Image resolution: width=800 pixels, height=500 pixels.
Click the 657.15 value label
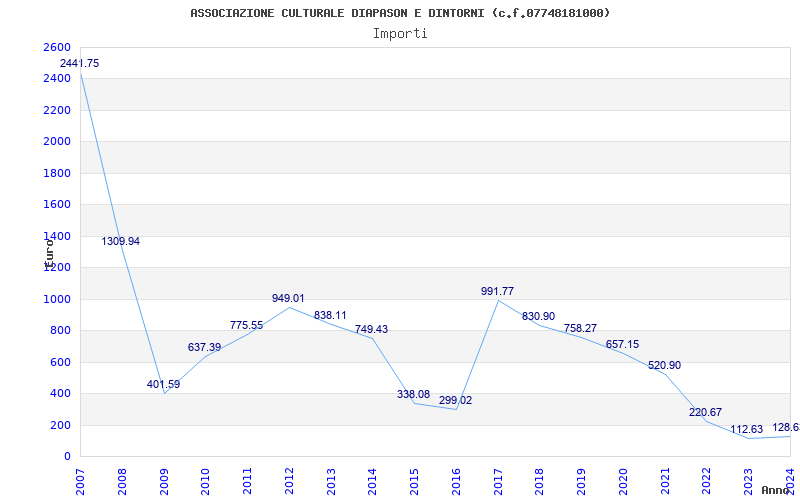coord(622,344)
